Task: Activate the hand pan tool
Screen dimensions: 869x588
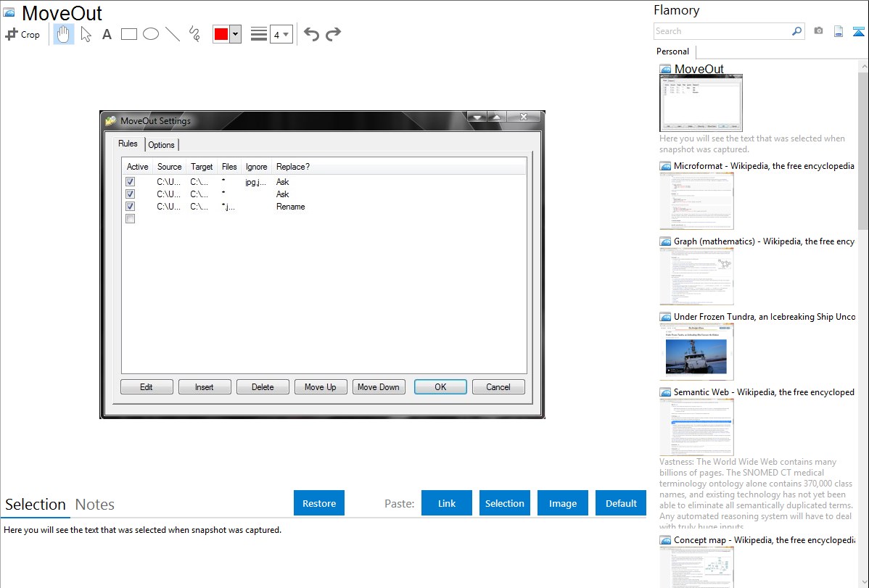Action: point(64,34)
